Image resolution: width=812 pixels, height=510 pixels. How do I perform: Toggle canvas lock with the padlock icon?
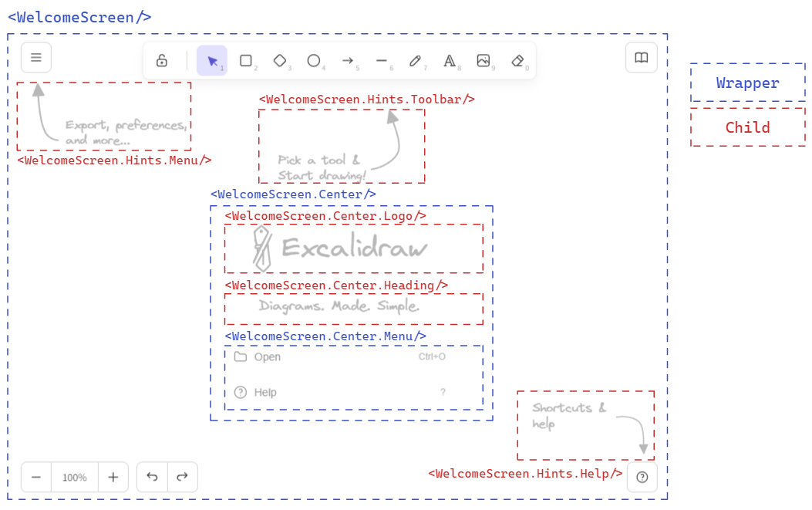coord(162,60)
